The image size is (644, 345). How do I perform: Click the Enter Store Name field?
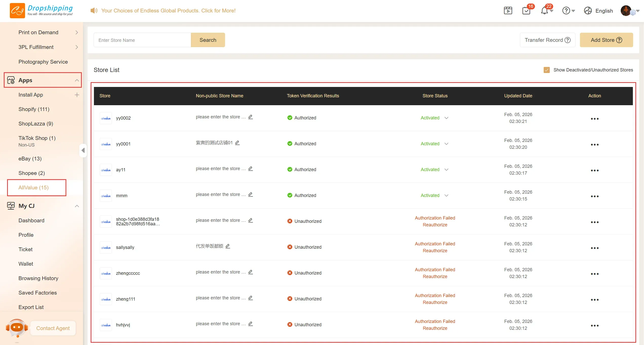click(142, 40)
